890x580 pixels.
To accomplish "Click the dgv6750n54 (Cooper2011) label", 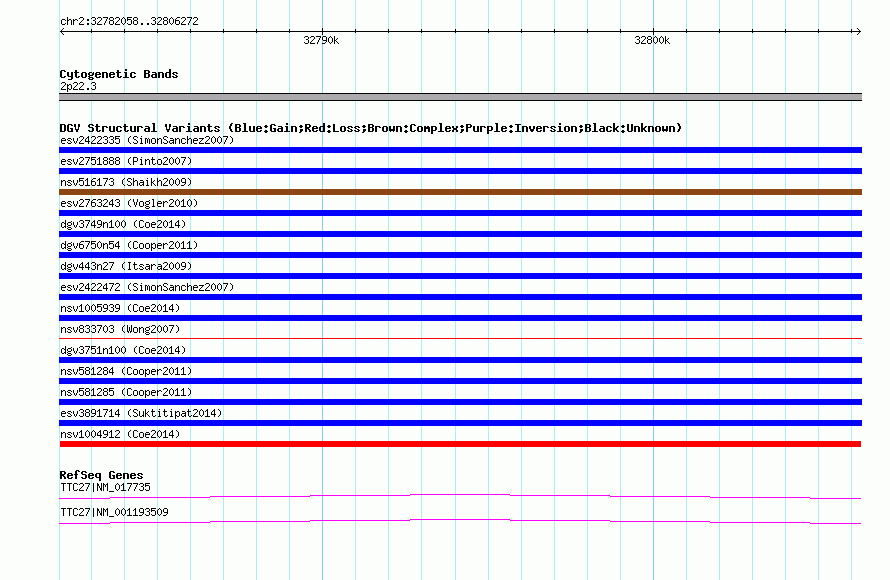I will [129, 245].
